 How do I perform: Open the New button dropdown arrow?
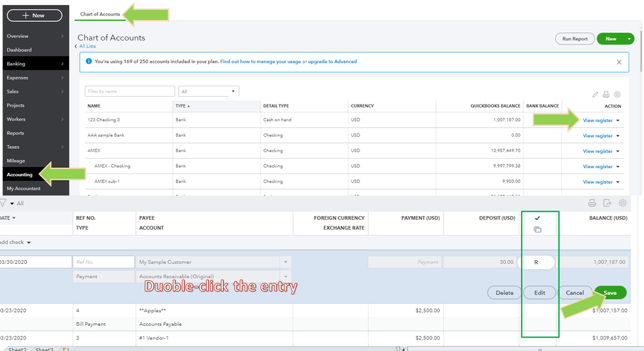[629, 39]
